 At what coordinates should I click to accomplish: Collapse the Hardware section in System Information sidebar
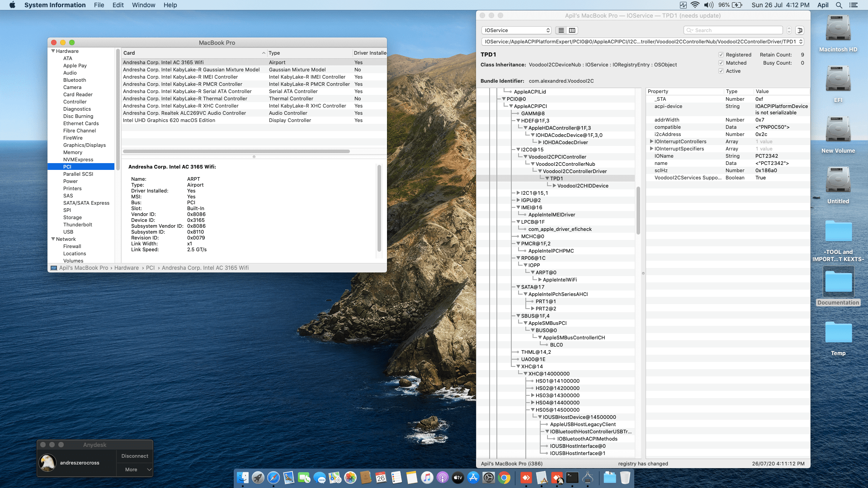click(x=53, y=51)
